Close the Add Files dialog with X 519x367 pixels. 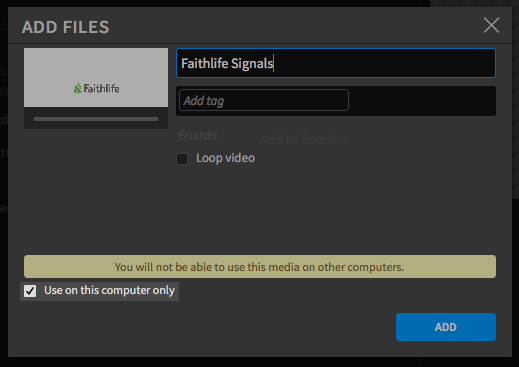pyautogui.click(x=491, y=25)
